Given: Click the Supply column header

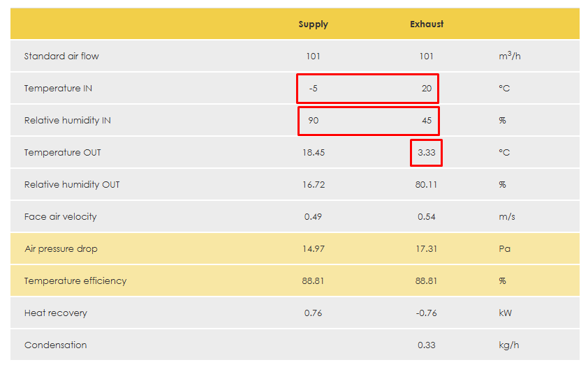Looking at the screenshot, I should [313, 24].
